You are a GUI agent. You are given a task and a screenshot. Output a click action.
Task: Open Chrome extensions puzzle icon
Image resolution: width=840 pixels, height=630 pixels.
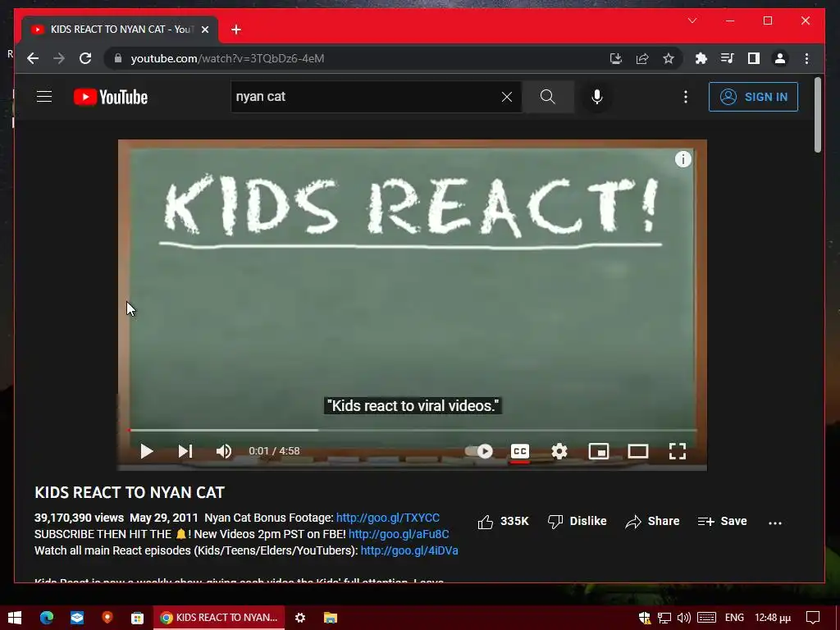tap(701, 58)
